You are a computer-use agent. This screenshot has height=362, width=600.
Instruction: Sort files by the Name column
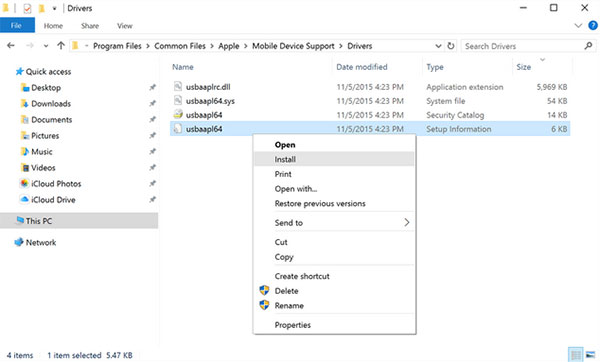(x=183, y=67)
